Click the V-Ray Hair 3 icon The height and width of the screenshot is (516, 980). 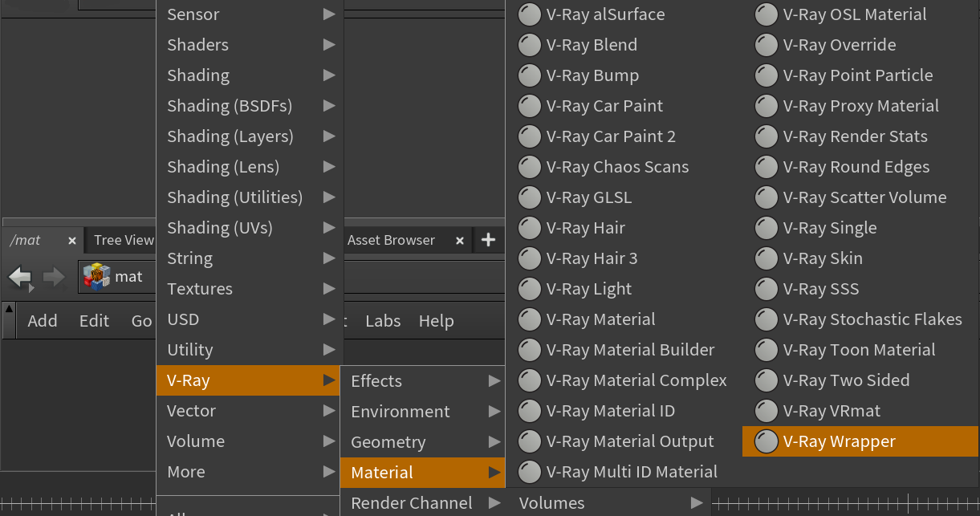pyautogui.click(x=529, y=258)
